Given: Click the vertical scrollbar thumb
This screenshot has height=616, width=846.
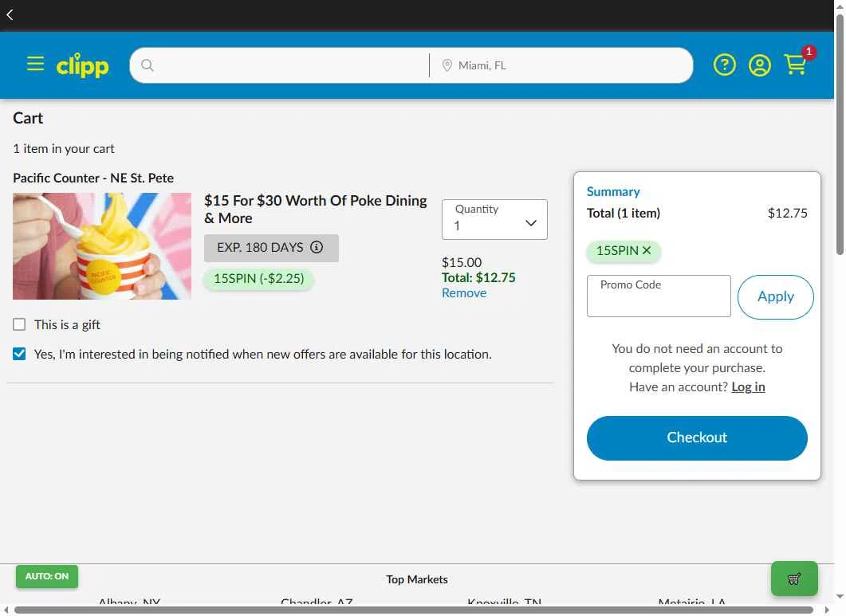Looking at the screenshot, I should [840, 134].
